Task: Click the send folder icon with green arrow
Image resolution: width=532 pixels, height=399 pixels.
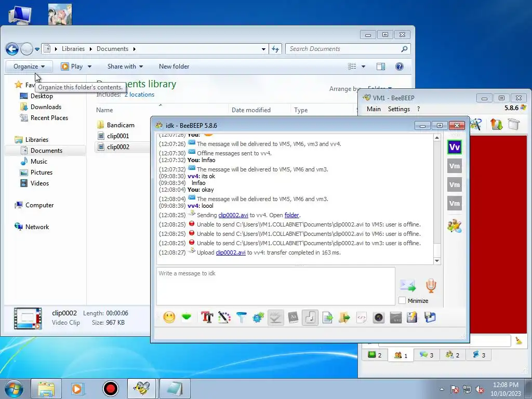Action: click(344, 317)
